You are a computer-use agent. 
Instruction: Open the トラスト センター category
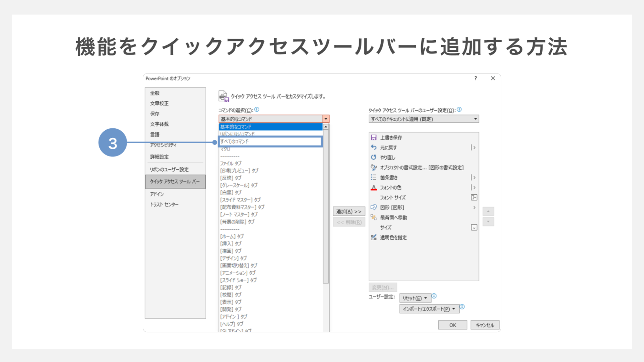(175, 205)
